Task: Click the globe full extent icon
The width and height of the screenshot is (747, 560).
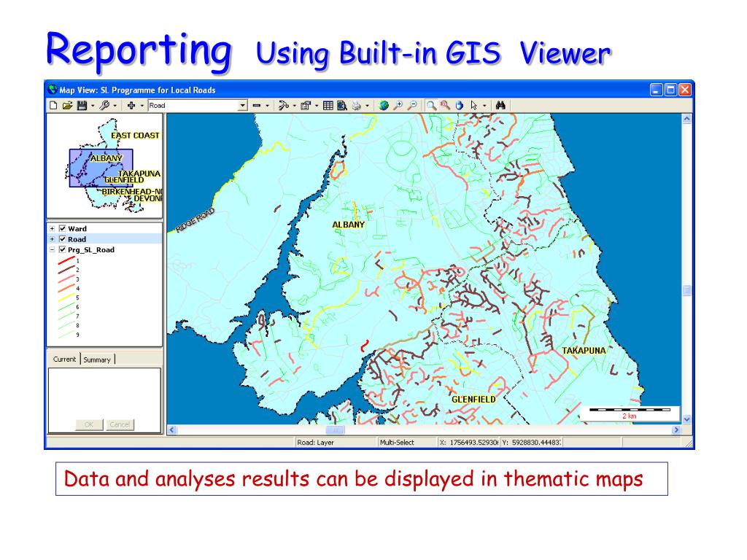Action: pyautogui.click(x=384, y=105)
